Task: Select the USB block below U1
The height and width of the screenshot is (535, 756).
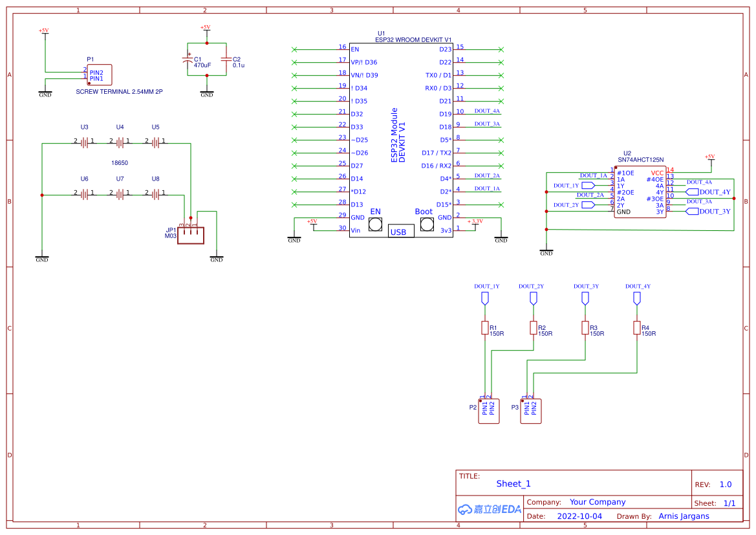Action: [x=401, y=230]
